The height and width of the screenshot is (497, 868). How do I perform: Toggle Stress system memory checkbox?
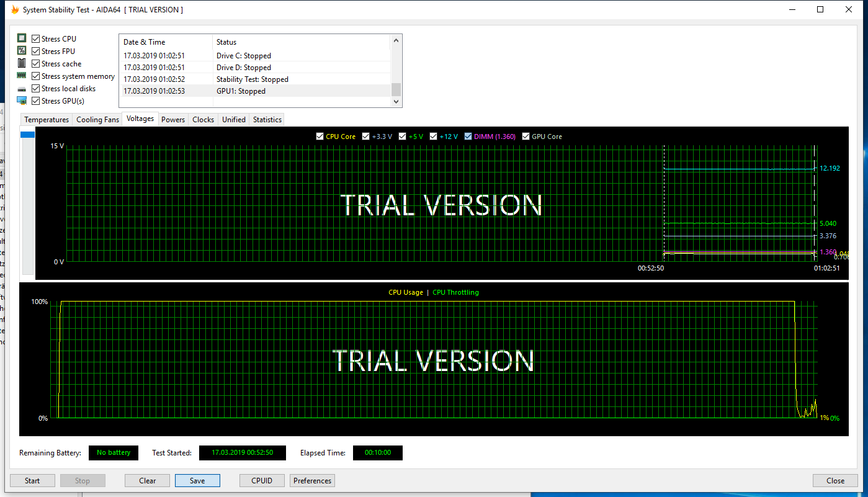point(36,76)
